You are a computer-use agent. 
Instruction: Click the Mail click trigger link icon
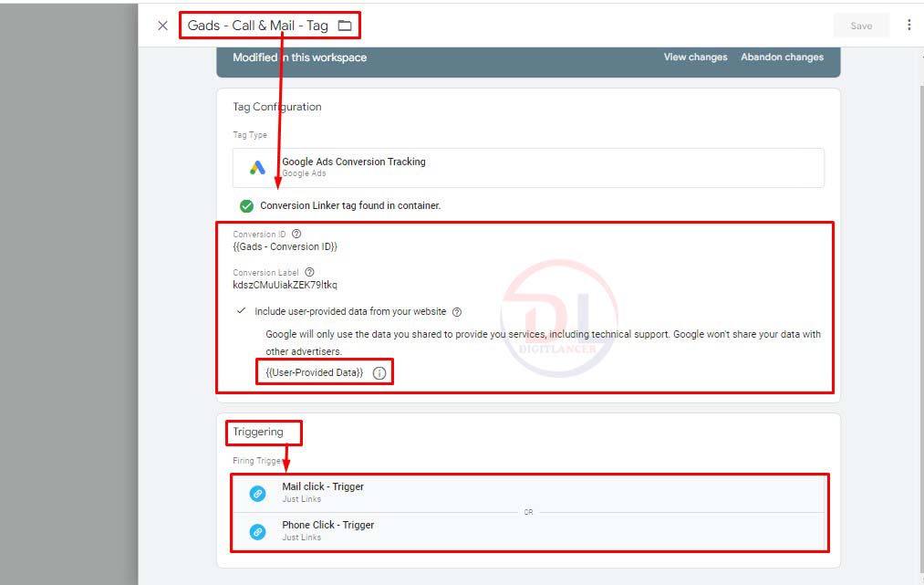tap(257, 493)
